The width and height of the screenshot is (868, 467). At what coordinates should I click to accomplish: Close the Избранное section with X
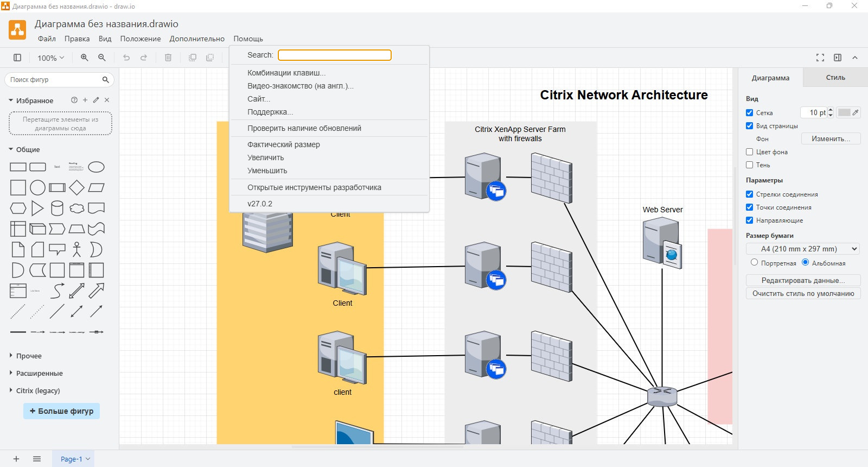(x=107, y=100)
